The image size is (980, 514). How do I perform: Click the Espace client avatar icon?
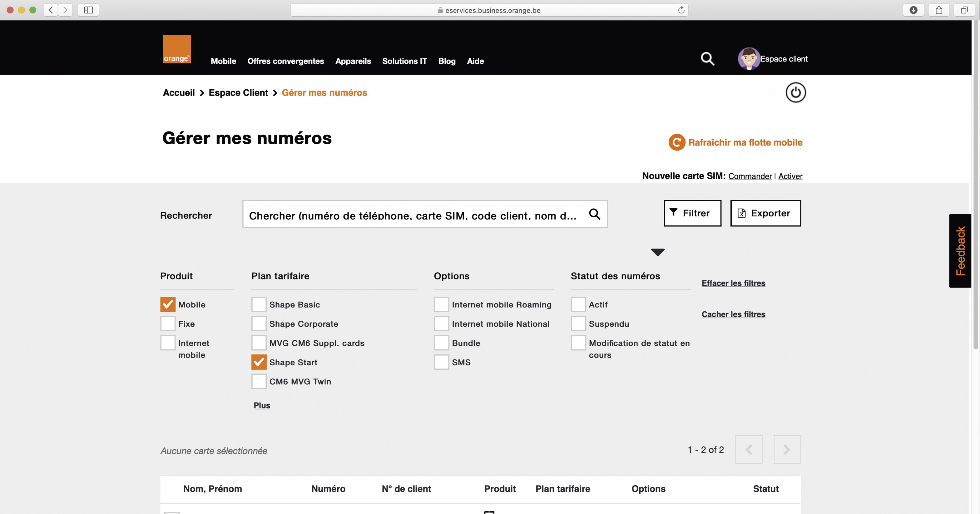748,59
